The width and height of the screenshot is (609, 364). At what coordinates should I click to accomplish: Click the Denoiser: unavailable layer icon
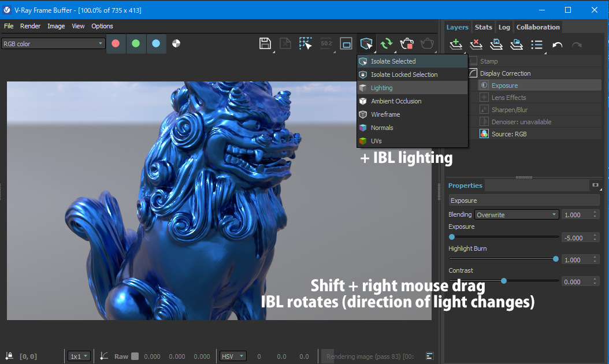(484, 121)
